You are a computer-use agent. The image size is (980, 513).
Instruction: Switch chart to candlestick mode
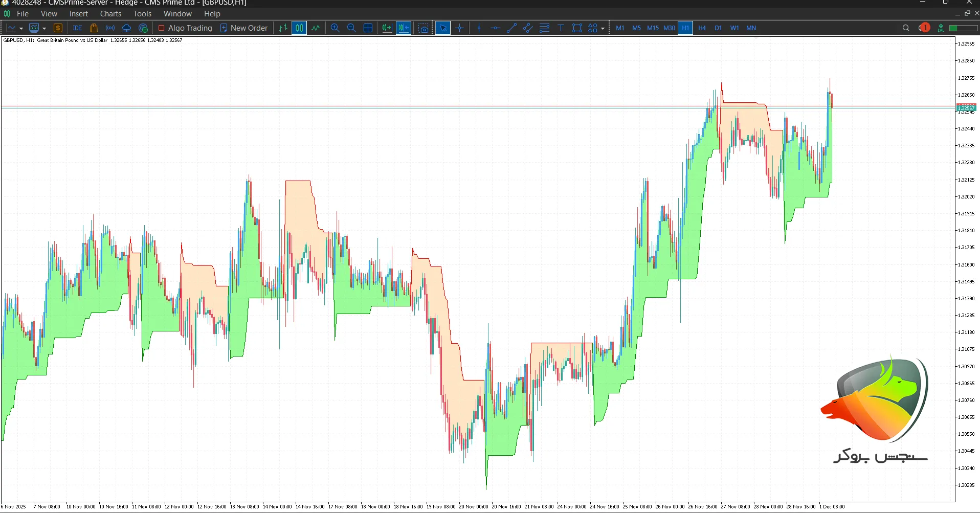pyautogui.click(x=299, y=28)
